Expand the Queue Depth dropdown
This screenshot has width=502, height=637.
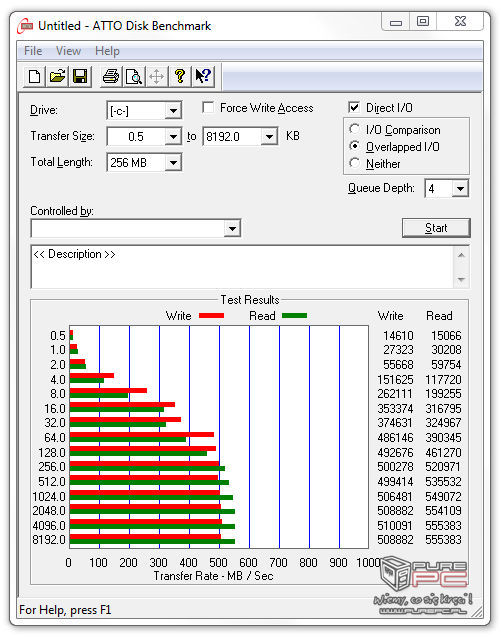click(x=460, y=188)
